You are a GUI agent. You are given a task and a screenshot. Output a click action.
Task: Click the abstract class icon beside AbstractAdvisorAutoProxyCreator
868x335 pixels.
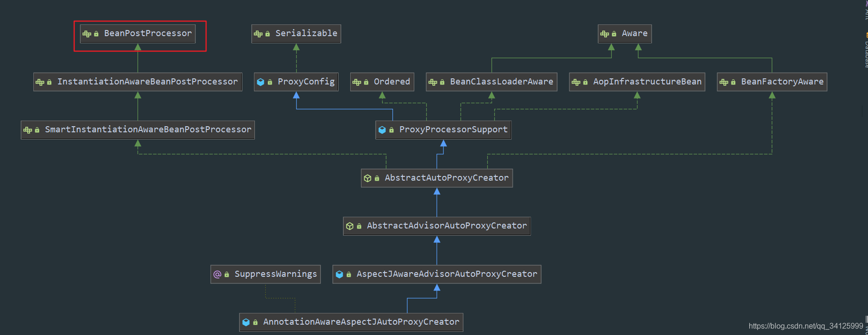(x=350, y=226)
